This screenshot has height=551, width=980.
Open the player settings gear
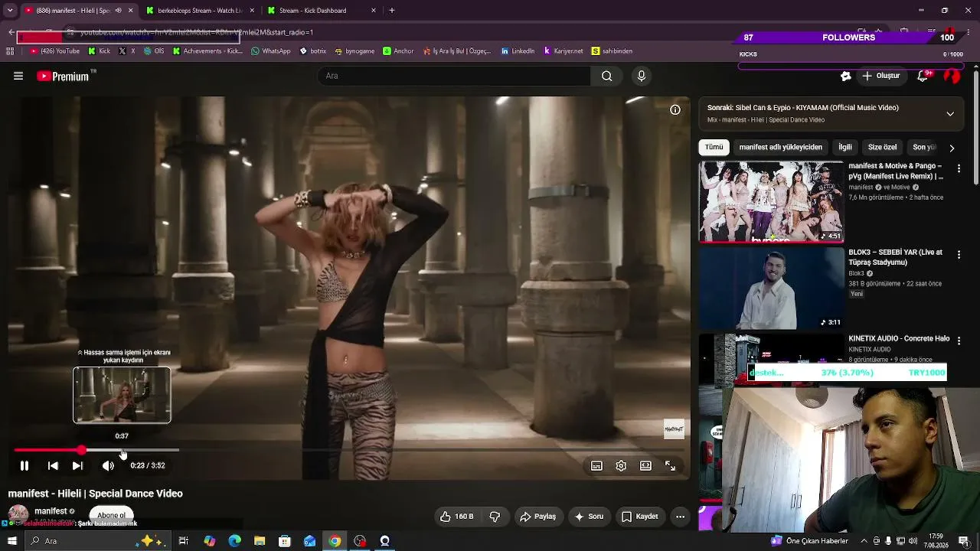point(621,465)
